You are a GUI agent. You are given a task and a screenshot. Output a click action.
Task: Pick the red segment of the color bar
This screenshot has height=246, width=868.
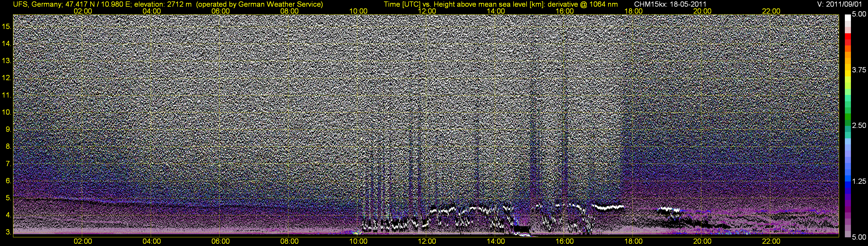[x=848, y=36]
